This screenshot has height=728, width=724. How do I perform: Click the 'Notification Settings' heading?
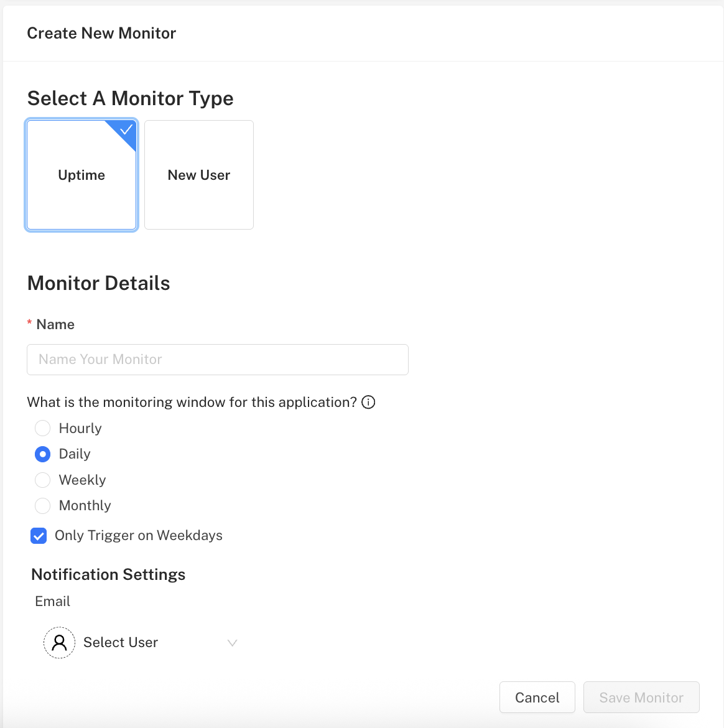108,575
